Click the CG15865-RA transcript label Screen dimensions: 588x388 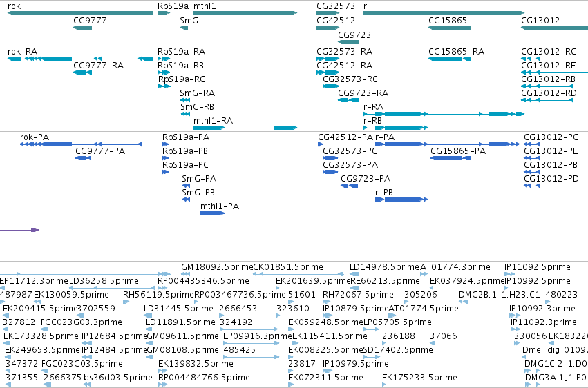point(457,51)
